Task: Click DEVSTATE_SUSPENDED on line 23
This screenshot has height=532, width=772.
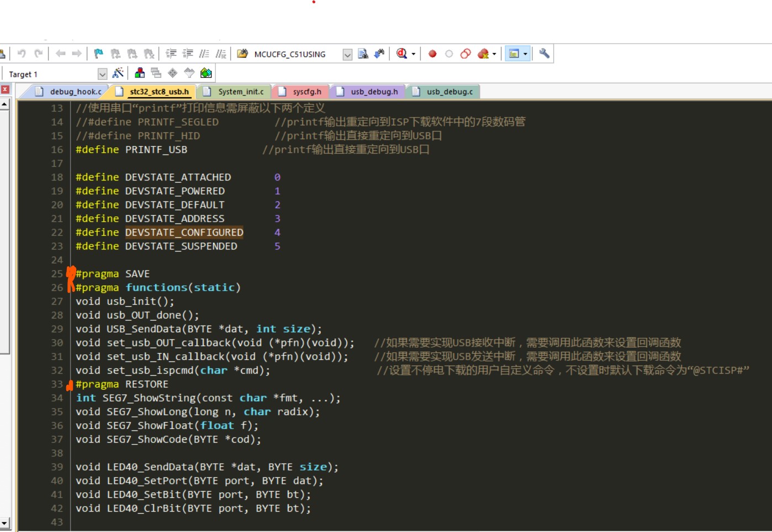Action: 181,246
